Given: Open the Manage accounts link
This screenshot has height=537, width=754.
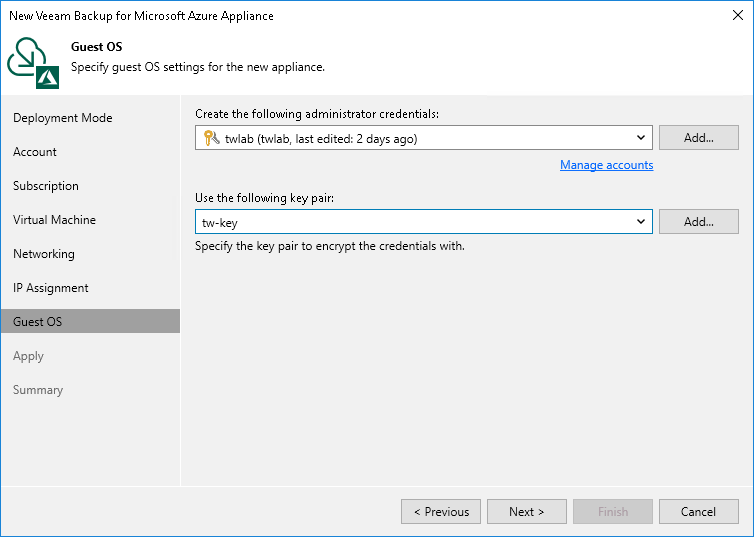Looking at the screenshot, I should click(x=606, y=165).
